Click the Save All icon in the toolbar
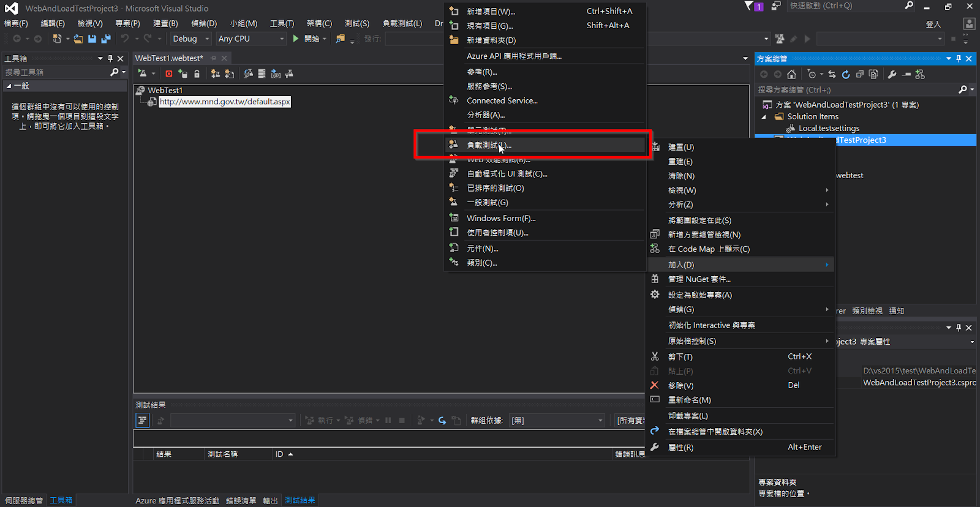The image size is (980, 507). click(106, 39)
